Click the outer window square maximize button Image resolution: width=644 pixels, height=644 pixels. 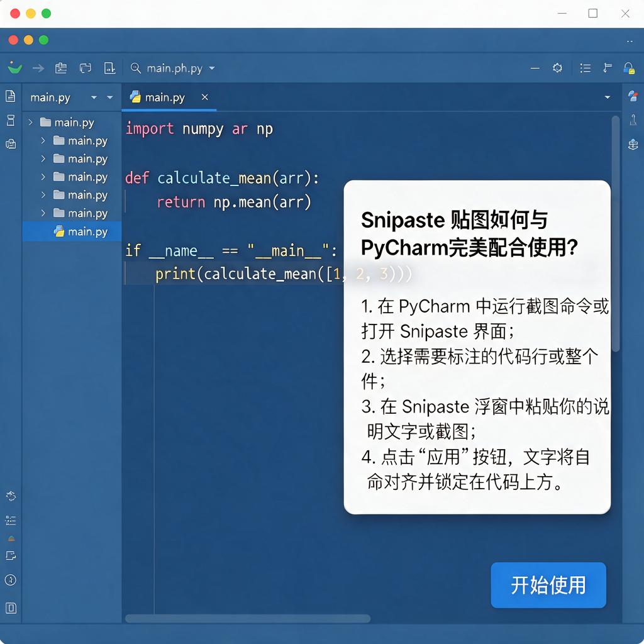(592, 14)
